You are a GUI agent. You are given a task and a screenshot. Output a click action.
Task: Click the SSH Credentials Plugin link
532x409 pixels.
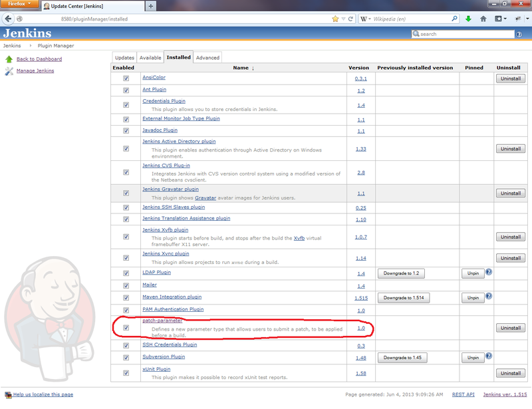(170, 344)
